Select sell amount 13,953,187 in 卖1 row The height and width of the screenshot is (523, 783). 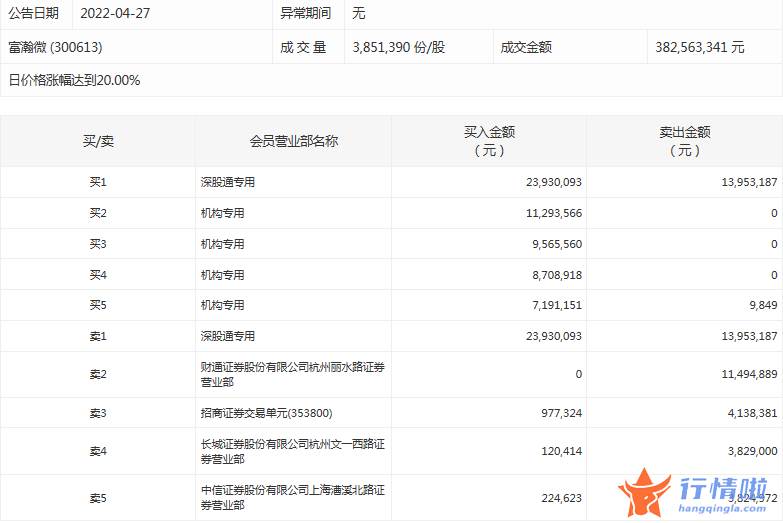[x=749, y=336]
